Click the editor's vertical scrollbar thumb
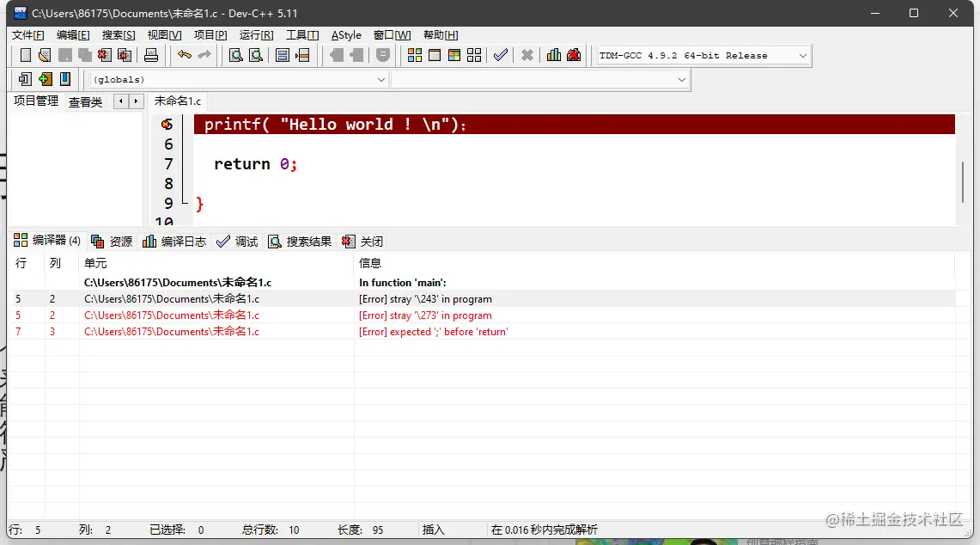 pyautogui.click(x=963, y=182)
